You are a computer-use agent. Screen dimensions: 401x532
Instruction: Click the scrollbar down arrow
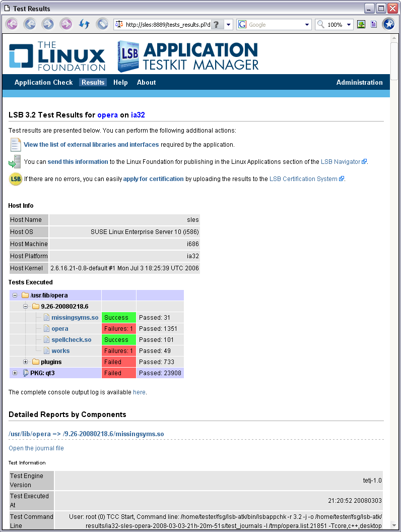pyautogui.click(x=394, y=525)
